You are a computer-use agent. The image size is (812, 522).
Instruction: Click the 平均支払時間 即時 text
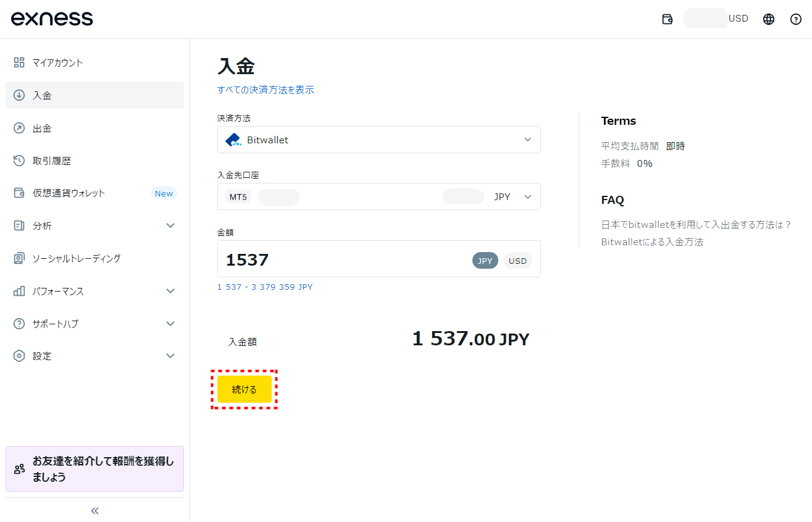pos(643,146)
